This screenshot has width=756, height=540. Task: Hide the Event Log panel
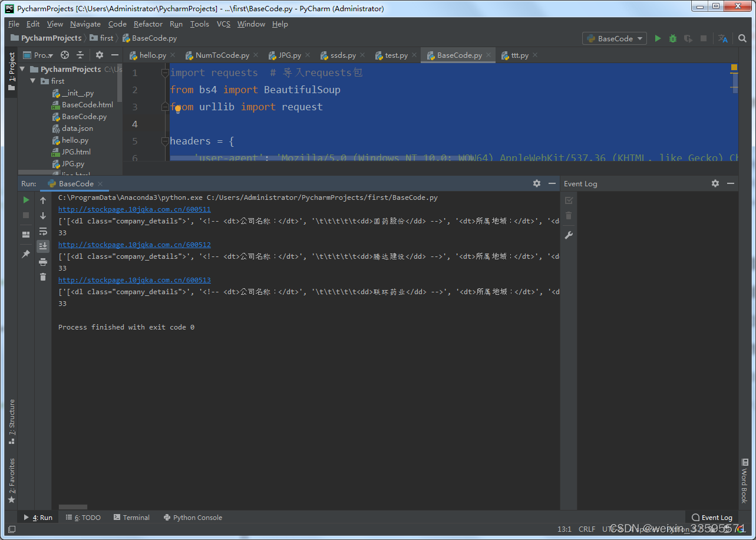(x=731, y=183)
